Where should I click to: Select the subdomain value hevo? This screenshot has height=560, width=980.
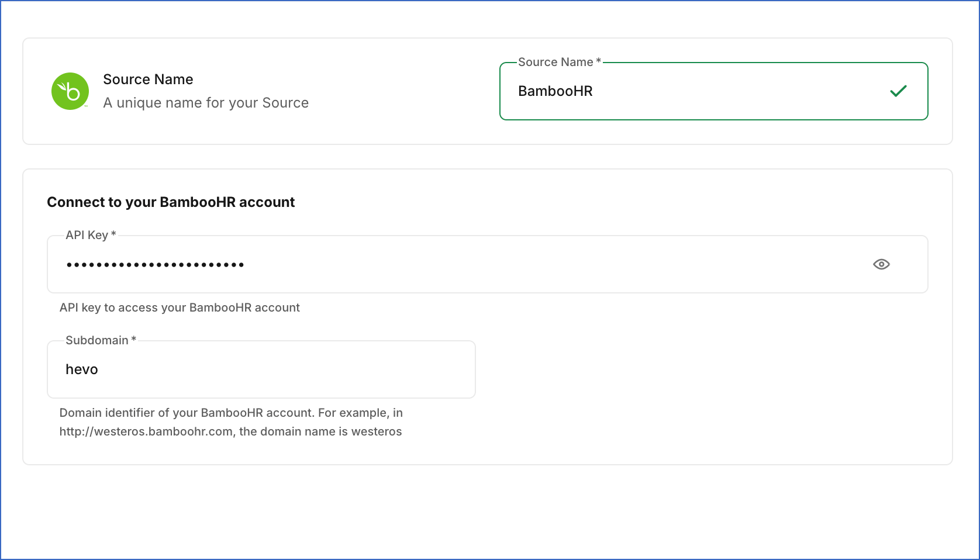click(82, 369)
